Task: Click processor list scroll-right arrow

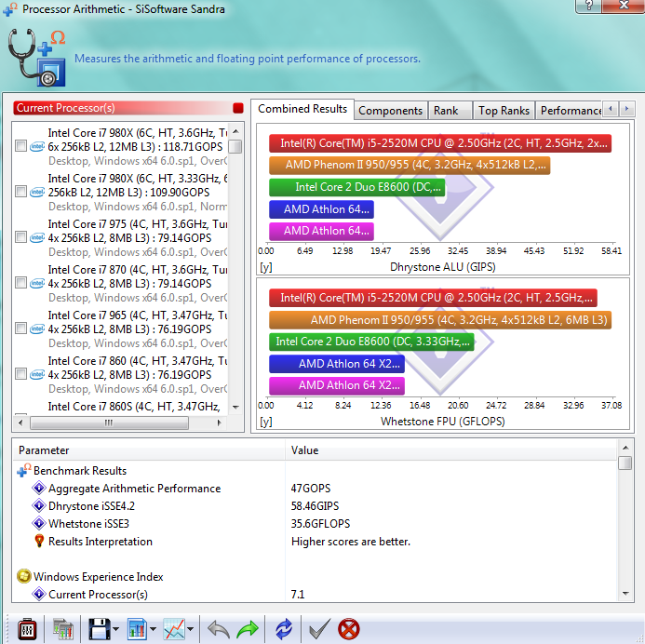Action: tap(220, 423)
